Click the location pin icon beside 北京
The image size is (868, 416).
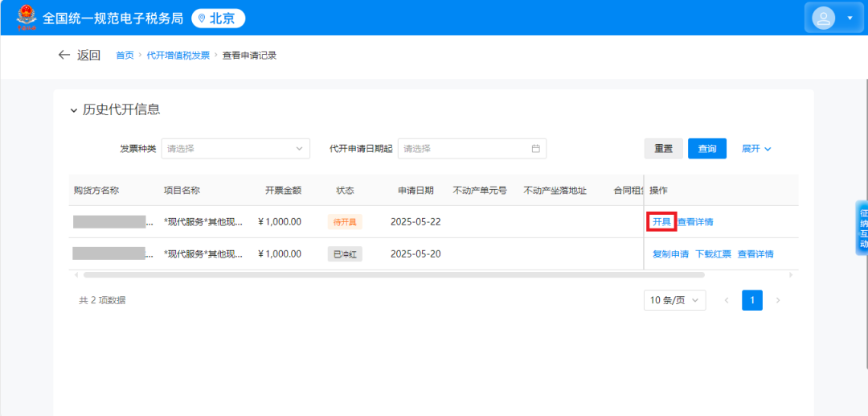click(x=202, y=19)
